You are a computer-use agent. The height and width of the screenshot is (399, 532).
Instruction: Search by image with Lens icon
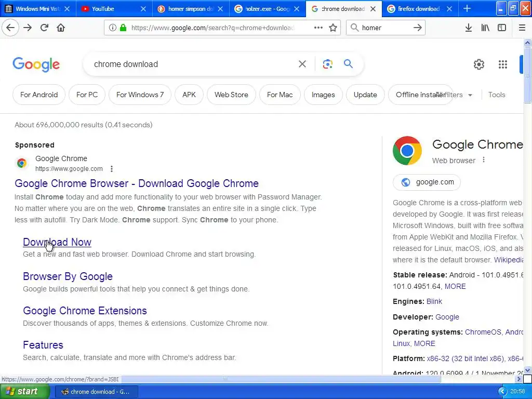(327, 64)
